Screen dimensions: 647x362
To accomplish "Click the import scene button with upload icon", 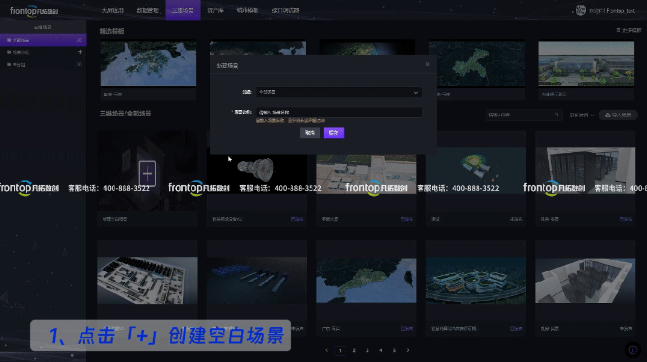I will click(618, 115).
